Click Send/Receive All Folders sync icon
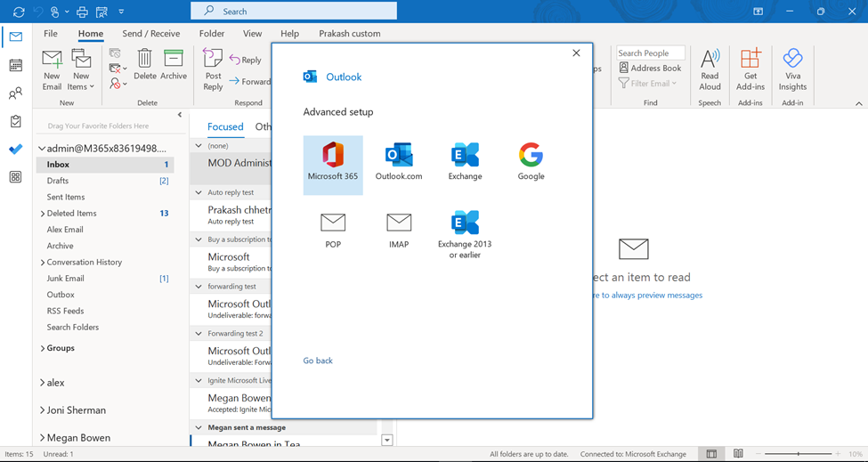868x462 pixels. point(19,12)
